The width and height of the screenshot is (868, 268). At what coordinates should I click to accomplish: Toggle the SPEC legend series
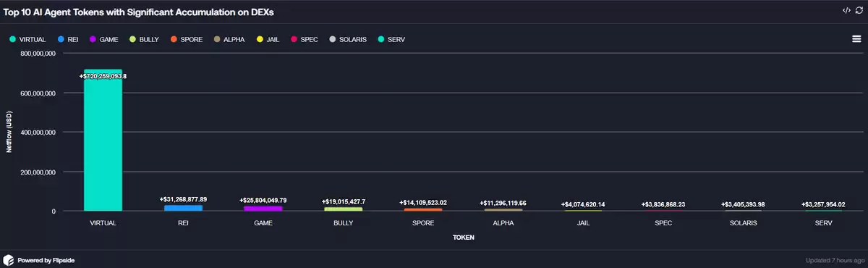(x=305, y=39)
